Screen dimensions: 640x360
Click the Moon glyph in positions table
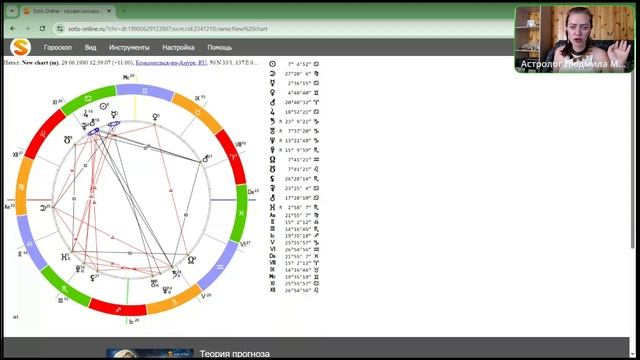(x=272, y=73)
